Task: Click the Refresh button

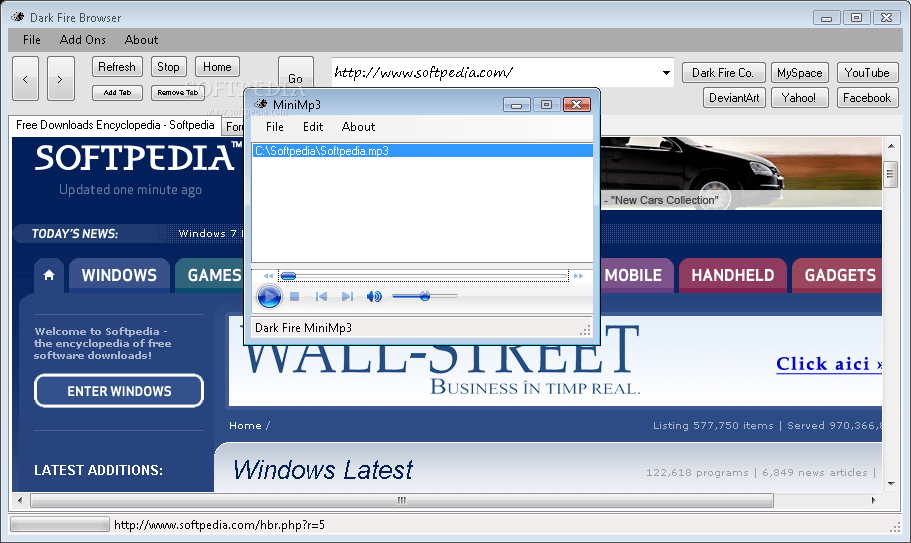Action: (117, 67)
